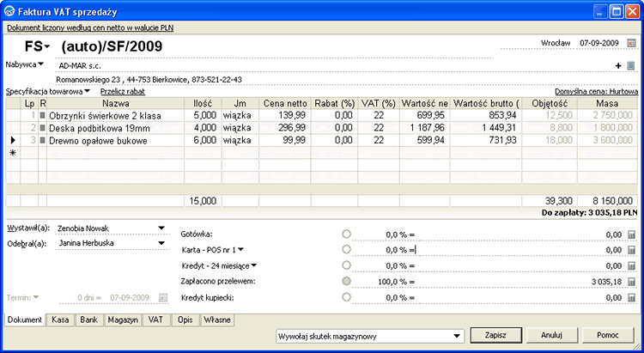644x353 pixels.
Task: Open the buyer card icon beside plus
Action: coord(631,65)
